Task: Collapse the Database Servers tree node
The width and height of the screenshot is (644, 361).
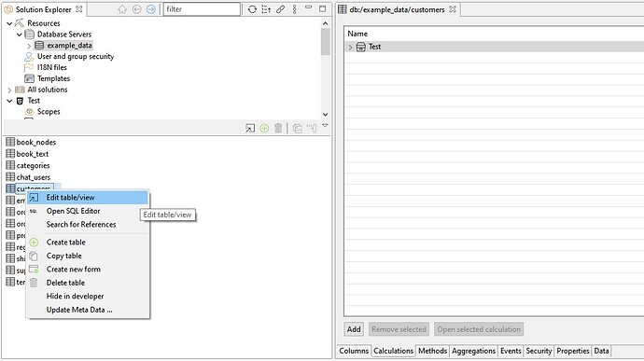Action: pos(20,35)
